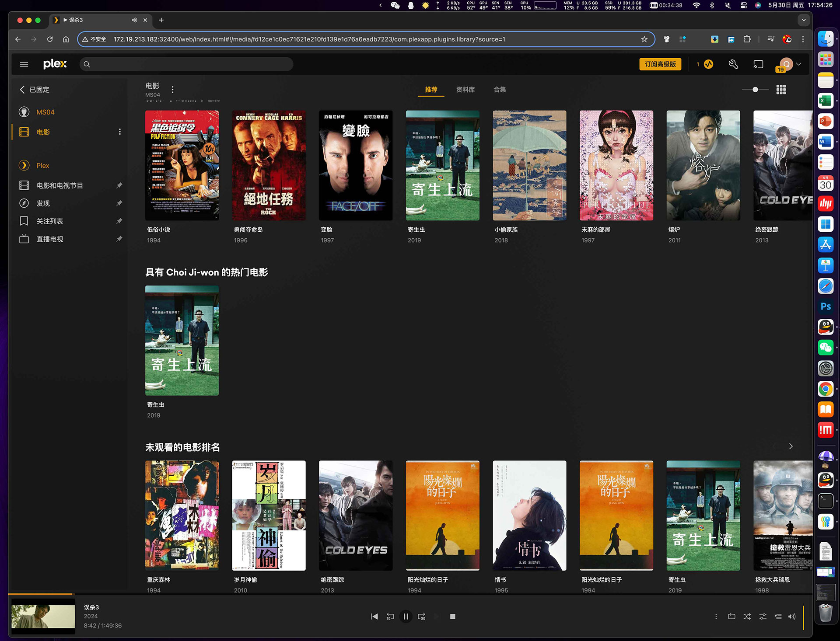This screenshot has height=641, width=840.
Task: Open Chrome extensions puzzle icon
Action: [747, 39]
